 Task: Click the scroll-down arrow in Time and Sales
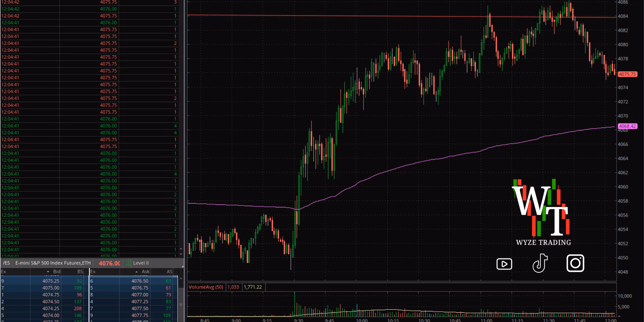pyautogui.click(x=181, y=254)
